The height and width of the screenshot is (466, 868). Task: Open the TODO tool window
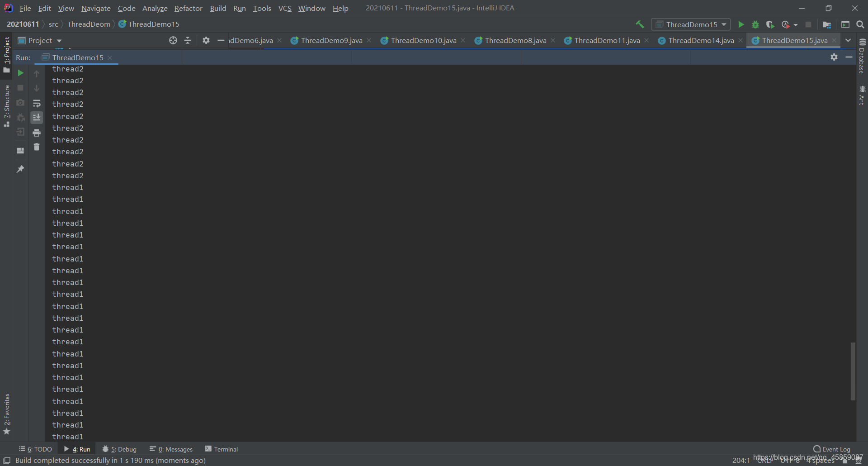tap(36, 449)
